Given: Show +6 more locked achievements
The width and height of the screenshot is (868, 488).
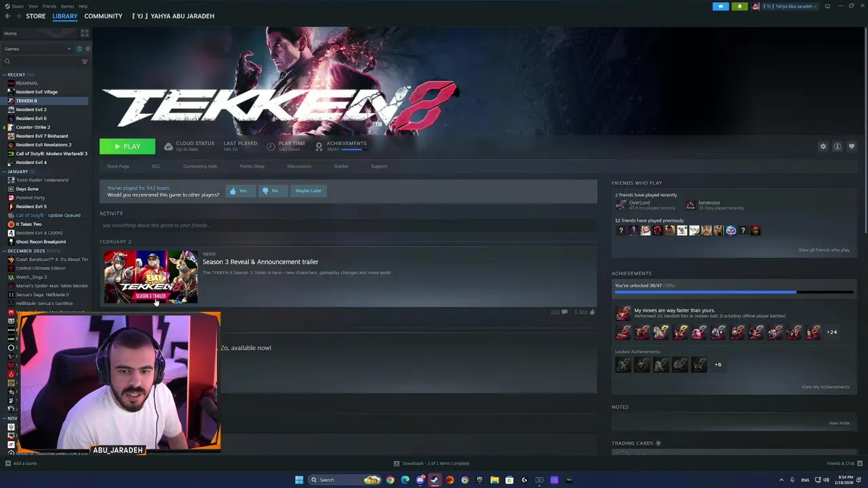Looking at the screenshot, I should coord(717,365).
